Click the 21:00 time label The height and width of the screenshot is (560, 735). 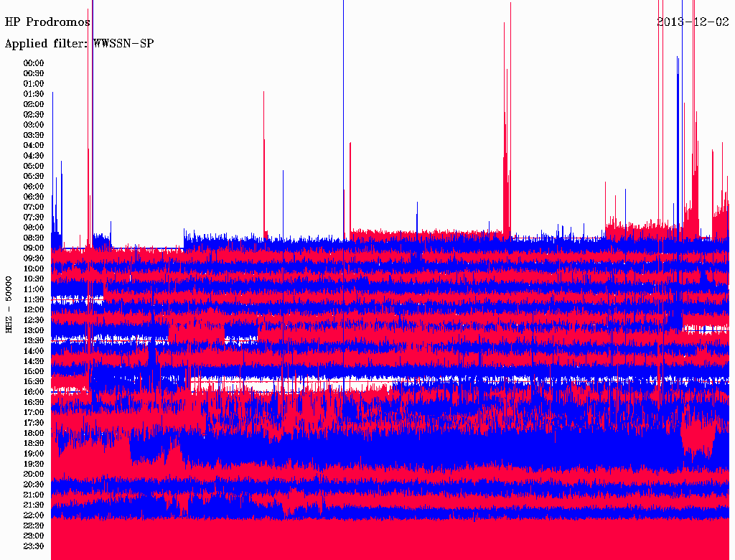pyautogui.click(x=34, y=495)
